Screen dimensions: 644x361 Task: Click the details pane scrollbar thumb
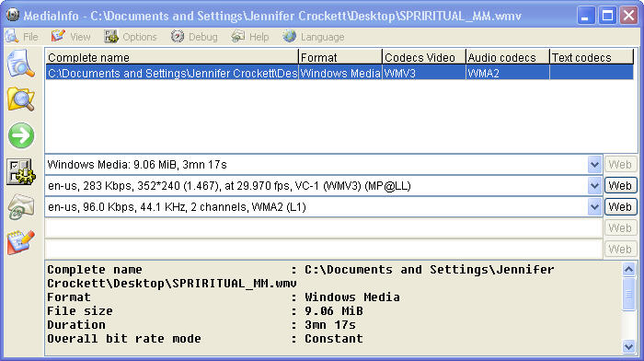(x=628, y=294)
